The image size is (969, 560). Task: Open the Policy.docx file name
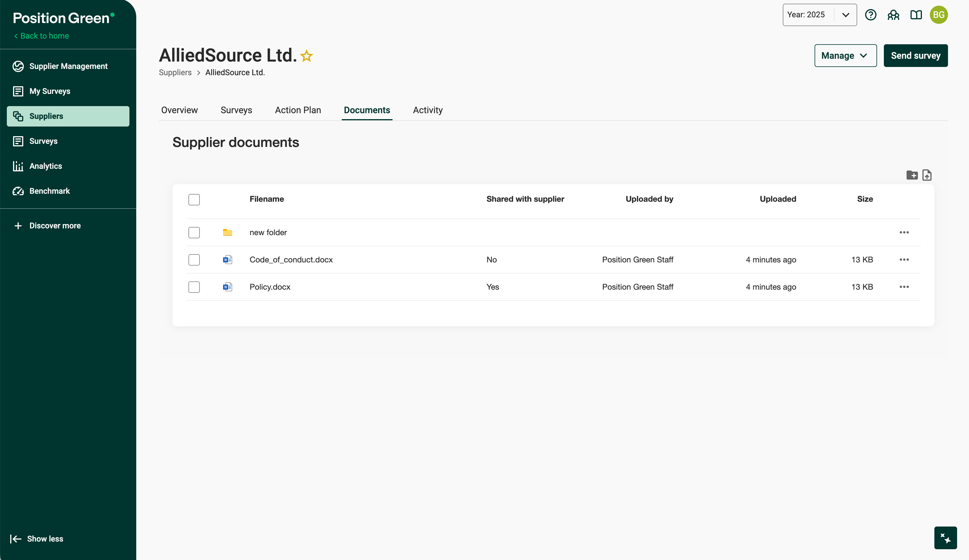270,287
